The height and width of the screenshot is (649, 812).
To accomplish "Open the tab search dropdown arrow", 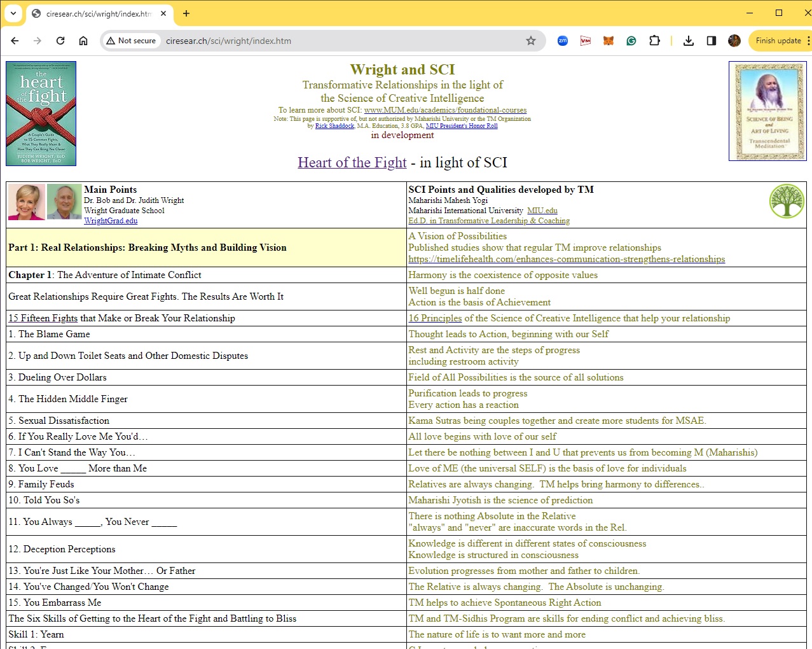I will pyautogui.click(x=13, y=13).
